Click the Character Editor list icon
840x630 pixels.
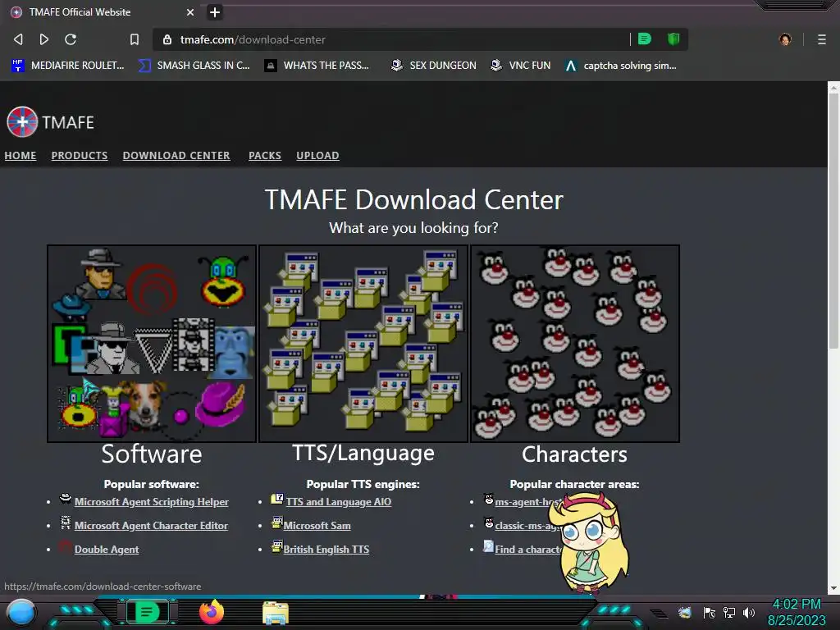tap(66, 523)
